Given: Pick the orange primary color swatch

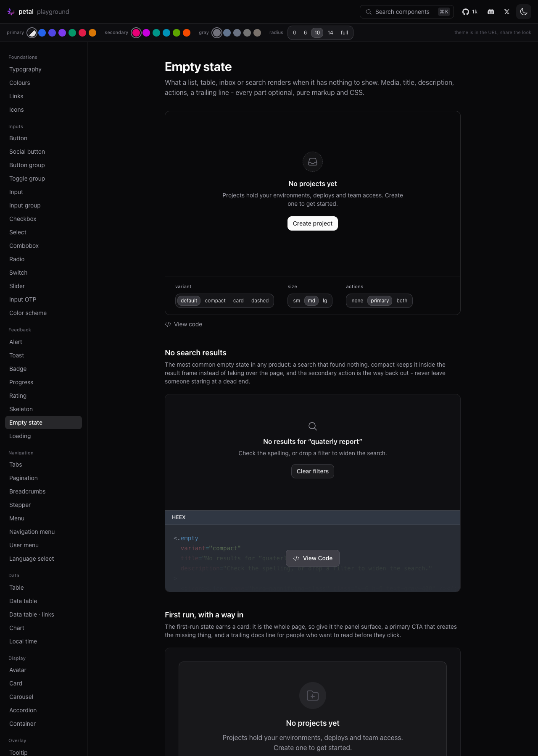Looking at the screenshot, I should (92, 33).
